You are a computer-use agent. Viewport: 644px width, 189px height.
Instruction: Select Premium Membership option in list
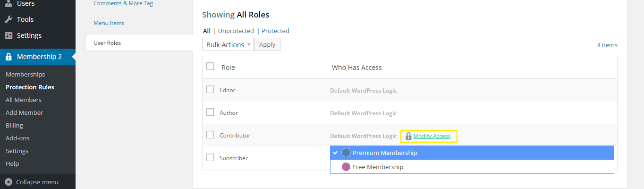(385, 153)
